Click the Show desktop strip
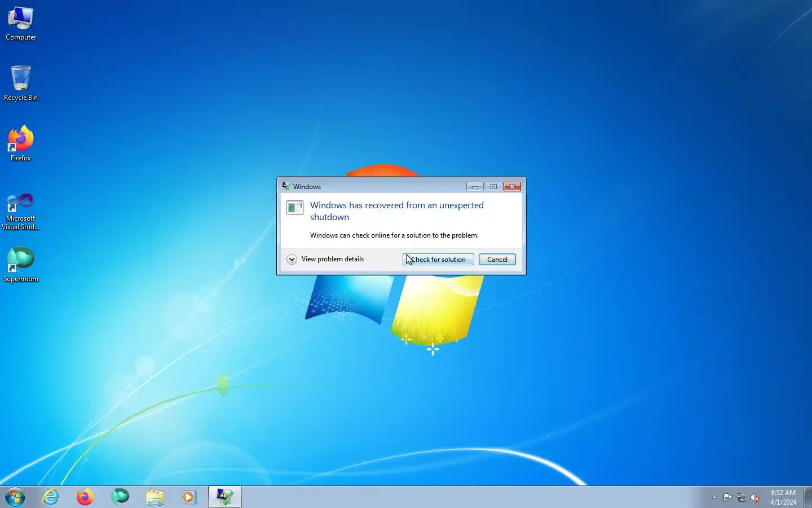 point(807,497)
